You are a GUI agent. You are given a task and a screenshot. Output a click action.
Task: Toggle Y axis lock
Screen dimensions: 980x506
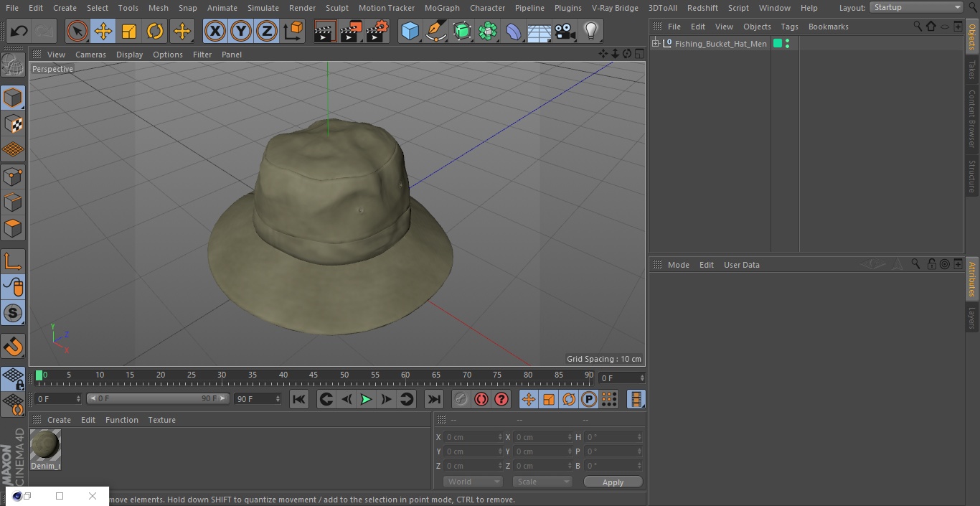[x=241, y=31]
